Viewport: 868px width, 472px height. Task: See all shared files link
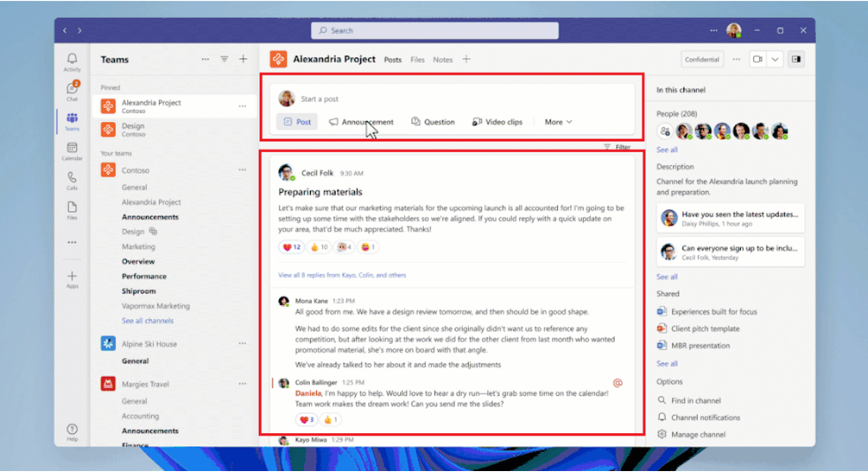[667, 363]
